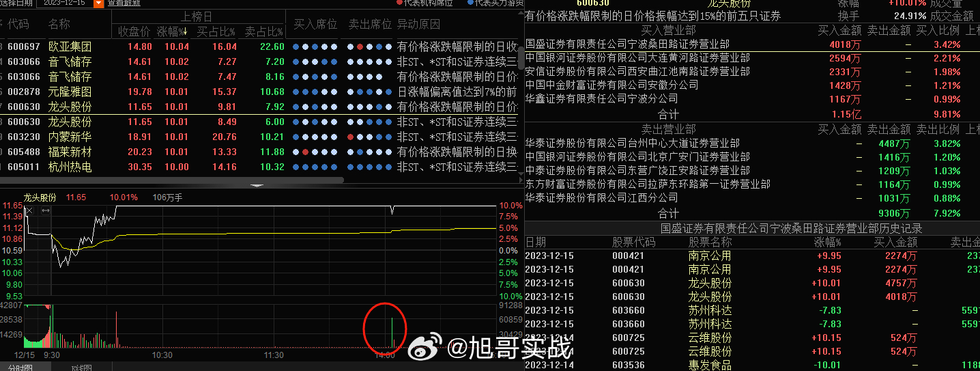Select the 欧亚集团 row
The height and width of the screenshot is (371, 980).
(259, 47)
